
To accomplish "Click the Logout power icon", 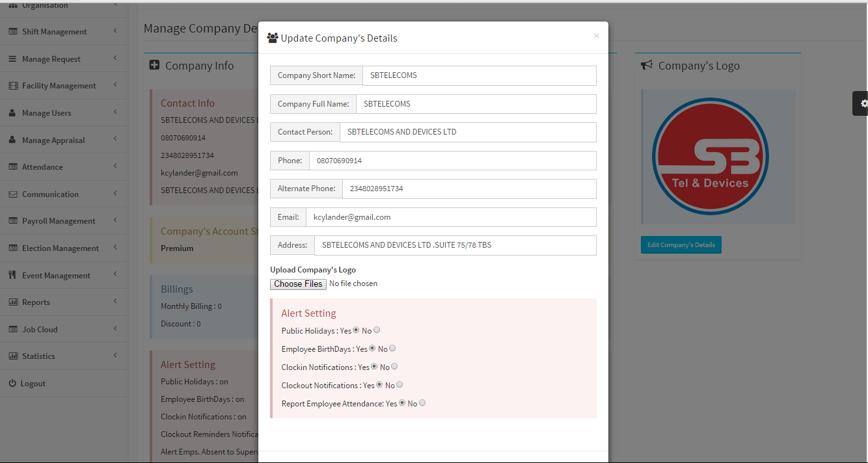I will tap(12, 384).
